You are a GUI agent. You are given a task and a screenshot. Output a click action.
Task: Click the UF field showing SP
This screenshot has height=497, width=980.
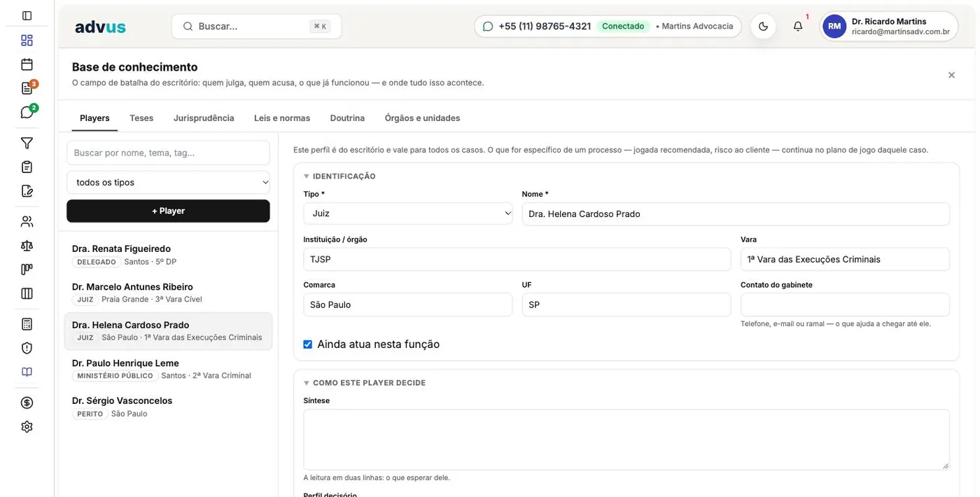point(626,304)
